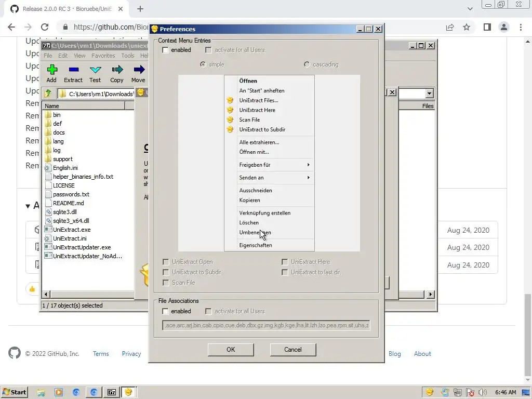The height and width of the screenshot is (399, 532).
Task: Open the View menu in 7-Zip
Action: point(79,56)
